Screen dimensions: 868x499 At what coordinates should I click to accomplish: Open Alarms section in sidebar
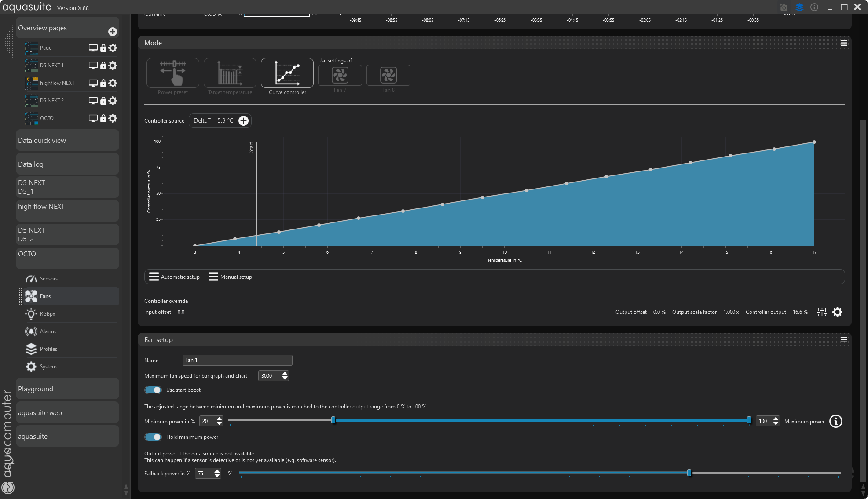[71, 331]
